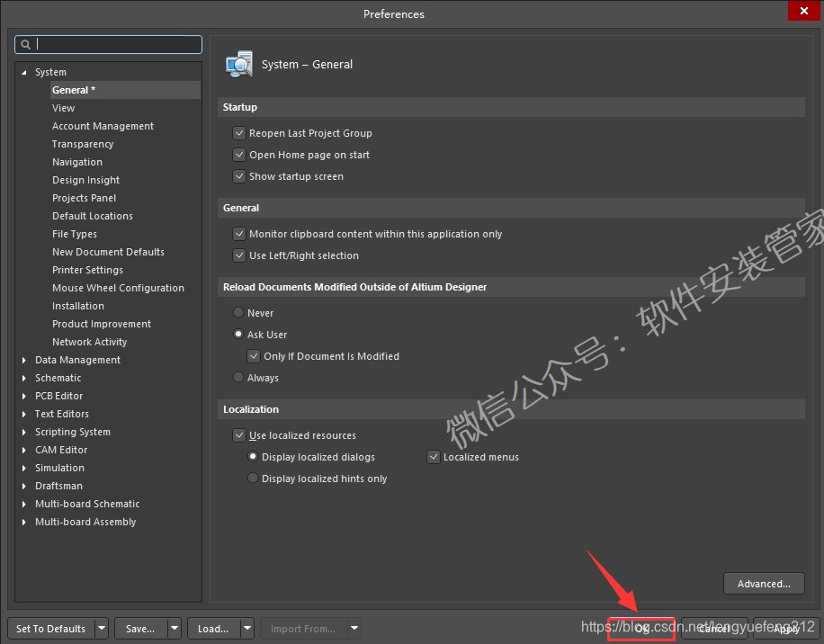Viewport: 824px width, 644px height.
Task: Click the Apply button
Action: tap(785, 629)
